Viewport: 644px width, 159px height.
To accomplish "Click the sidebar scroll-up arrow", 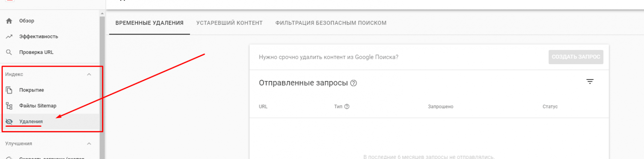I will pyautogui.click(x=102, y=14).
